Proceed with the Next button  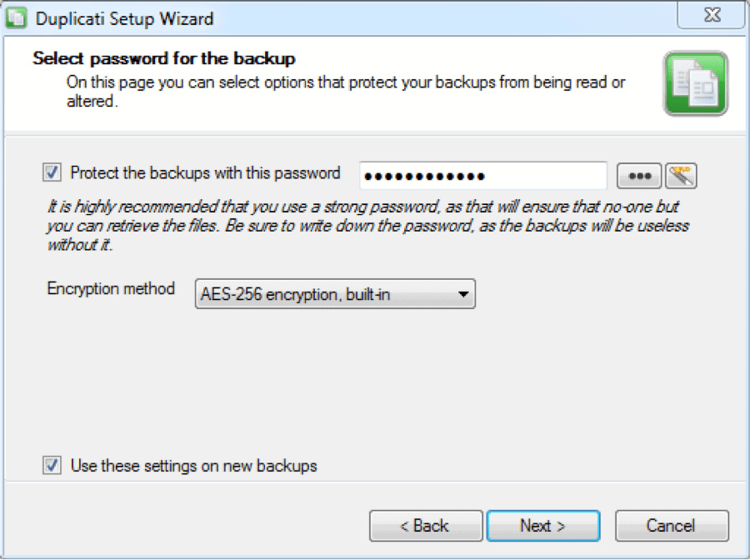click(543, 526)
